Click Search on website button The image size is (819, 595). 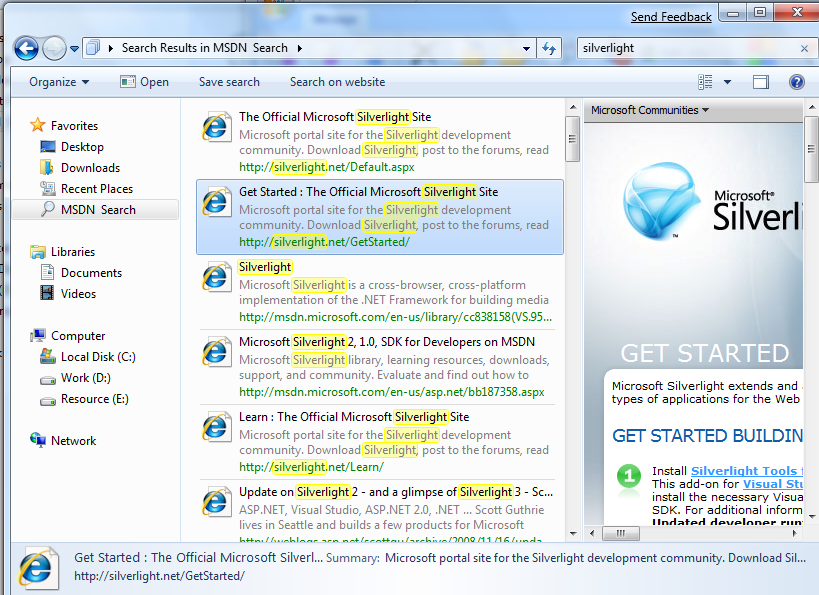coord(337,82)
